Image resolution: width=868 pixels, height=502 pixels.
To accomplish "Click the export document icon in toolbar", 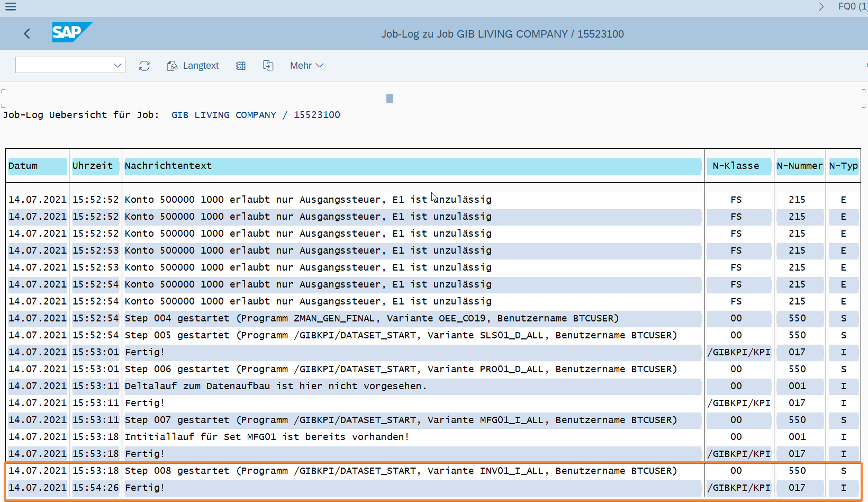I will tap(268, 66).
